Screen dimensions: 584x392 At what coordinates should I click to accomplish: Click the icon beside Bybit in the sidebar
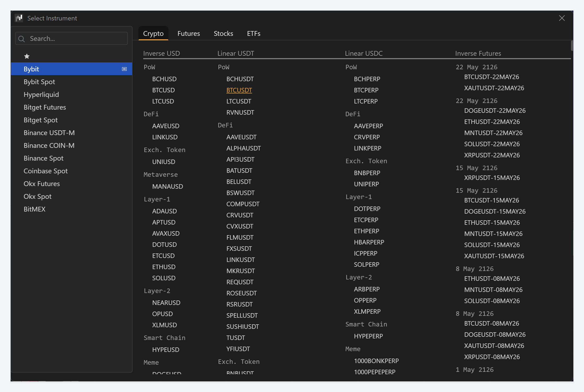pos(124,69)
